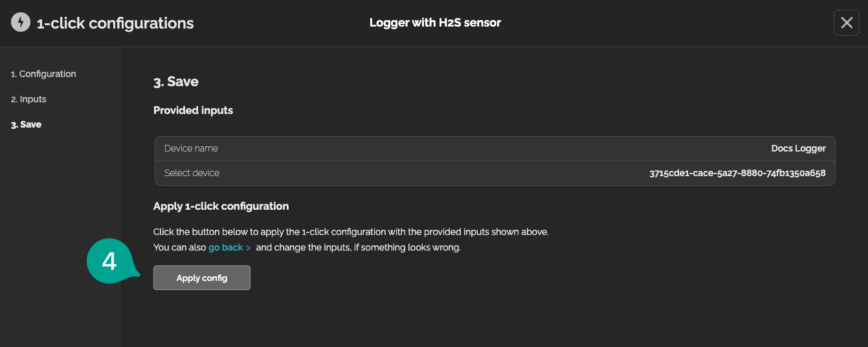
Task: Select the 3. Save step in sidebar
Action: [x=26, y=124]
